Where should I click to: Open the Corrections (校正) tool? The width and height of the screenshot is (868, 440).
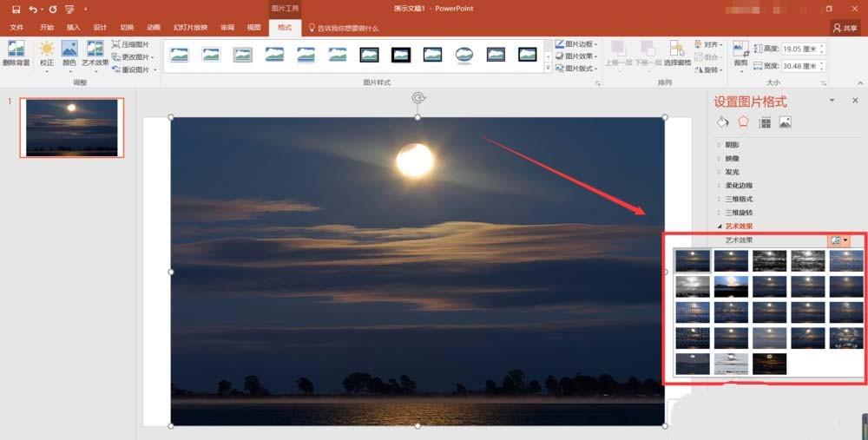click(x=46, y=53)
